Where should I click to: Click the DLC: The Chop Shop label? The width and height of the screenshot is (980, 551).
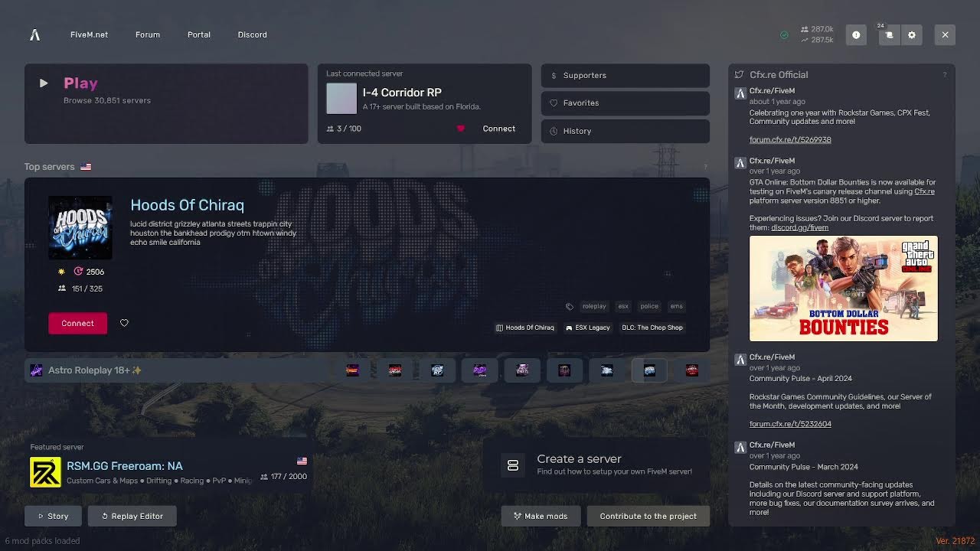(652, 328)
